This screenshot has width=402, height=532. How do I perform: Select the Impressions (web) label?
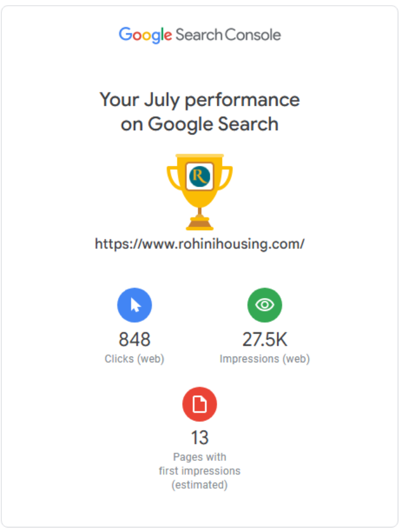pyautogui.click(x=265, y=358)
